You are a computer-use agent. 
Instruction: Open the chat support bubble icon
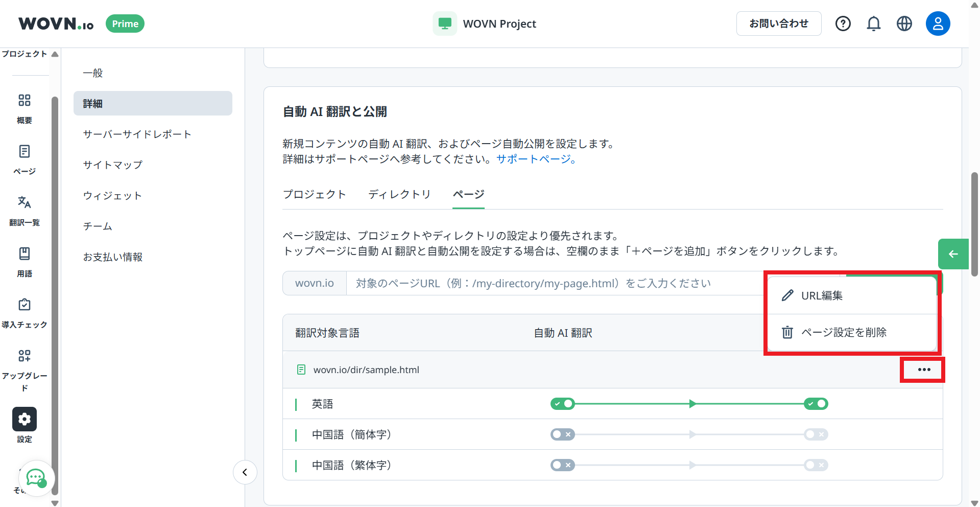pos(36,478)
